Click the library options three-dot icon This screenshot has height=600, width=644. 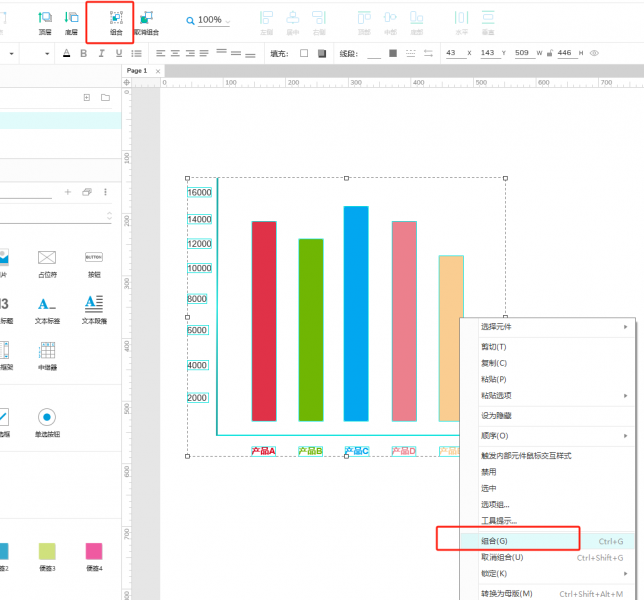[106, 192]
